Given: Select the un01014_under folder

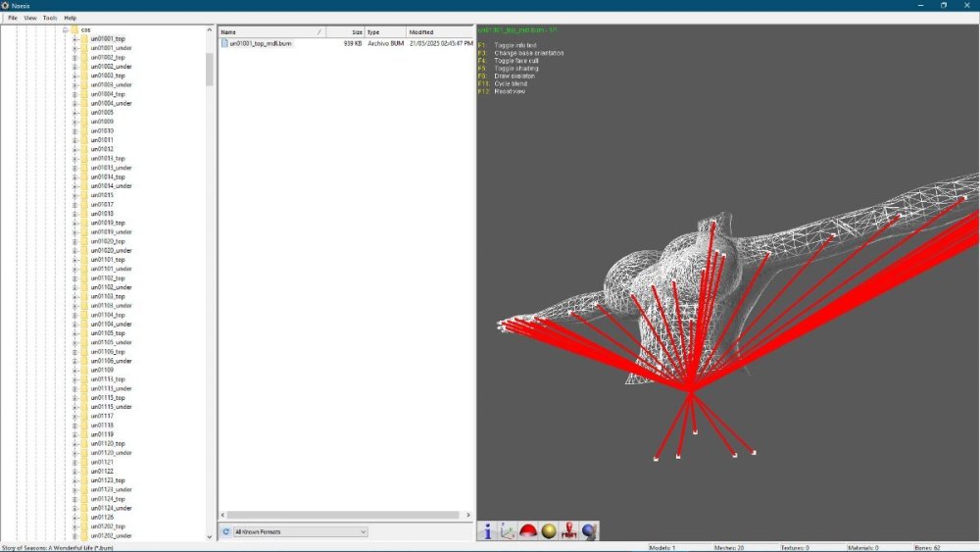Looking at the screenshot, I should tap(111, 186).
